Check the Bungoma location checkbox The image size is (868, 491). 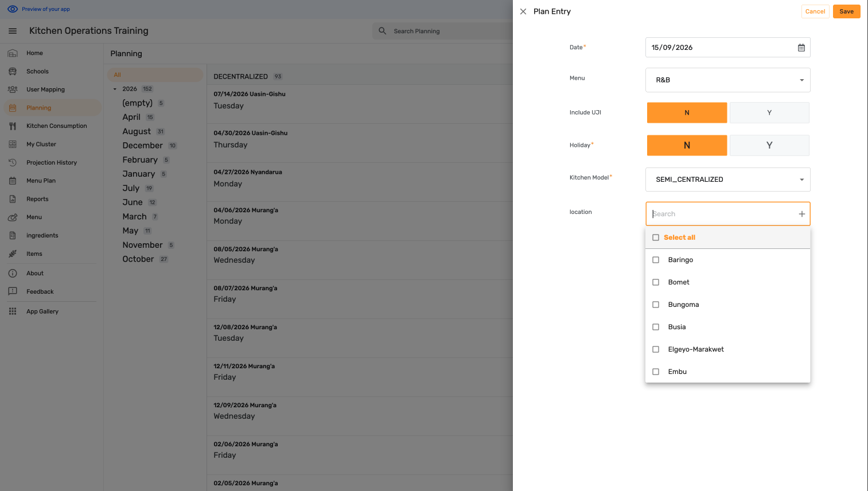pos(656,305)
